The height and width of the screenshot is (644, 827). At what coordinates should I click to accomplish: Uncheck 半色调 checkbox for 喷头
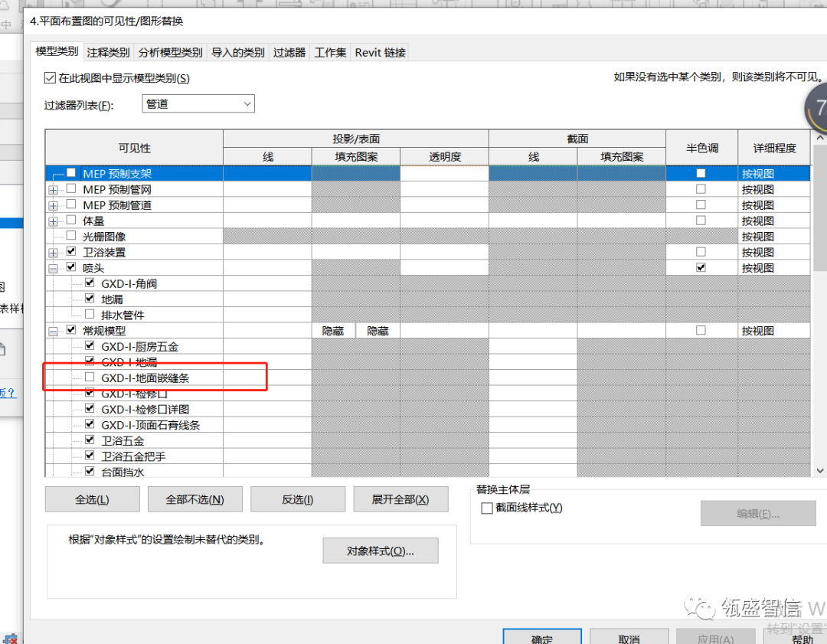[701, 267]
